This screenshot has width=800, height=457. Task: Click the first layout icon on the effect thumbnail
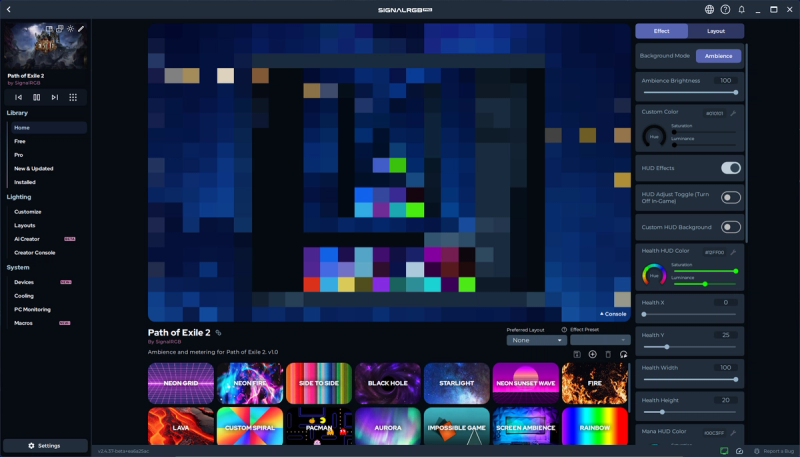point(49,29)
